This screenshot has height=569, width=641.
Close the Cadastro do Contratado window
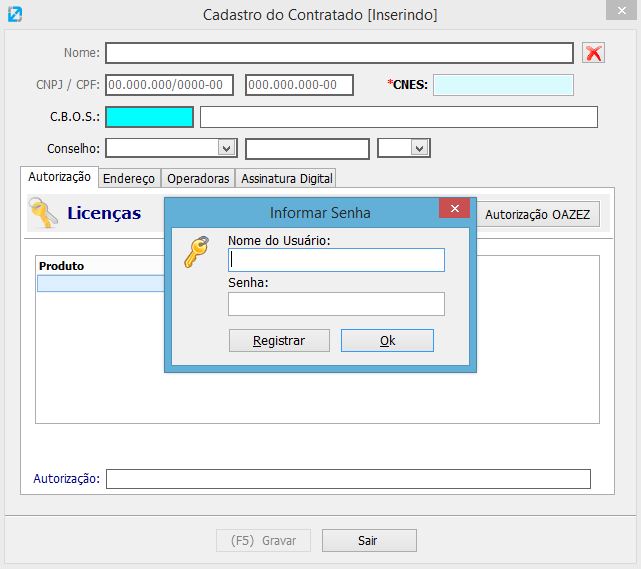(621, 10)
